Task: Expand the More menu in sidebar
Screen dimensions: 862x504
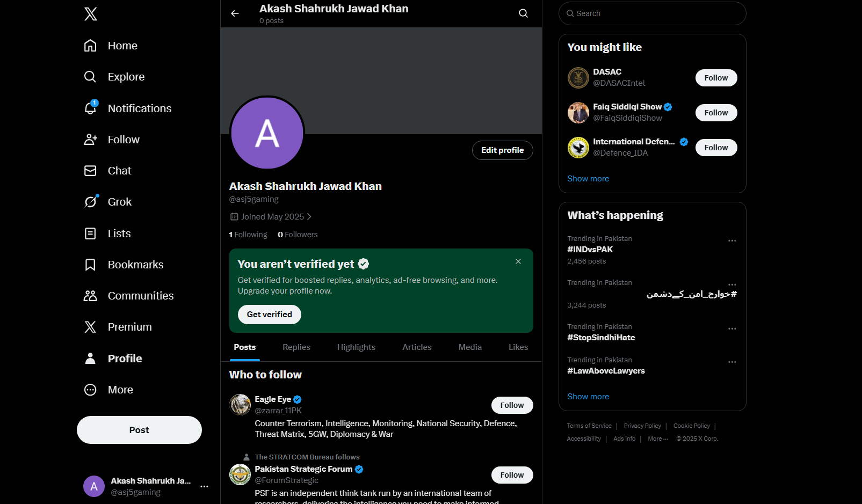Action: [x=90, y=390]
